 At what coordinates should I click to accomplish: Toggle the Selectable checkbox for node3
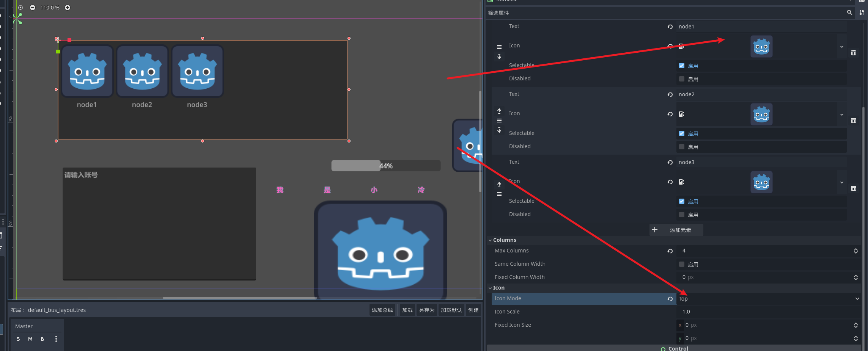coord(682,201)
